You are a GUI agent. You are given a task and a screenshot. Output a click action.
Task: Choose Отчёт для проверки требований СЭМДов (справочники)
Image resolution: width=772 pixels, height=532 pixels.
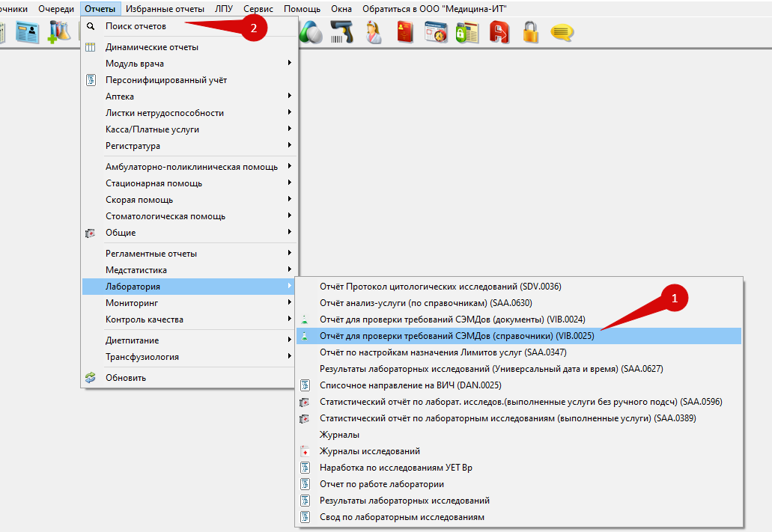[457, 336]
